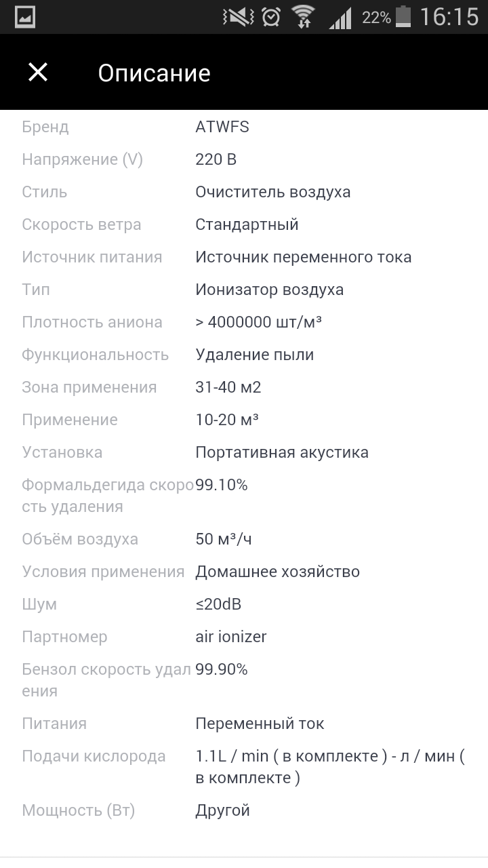Tap the alarm clock status icon
488x868 pixels.
(x=271, y=17)
